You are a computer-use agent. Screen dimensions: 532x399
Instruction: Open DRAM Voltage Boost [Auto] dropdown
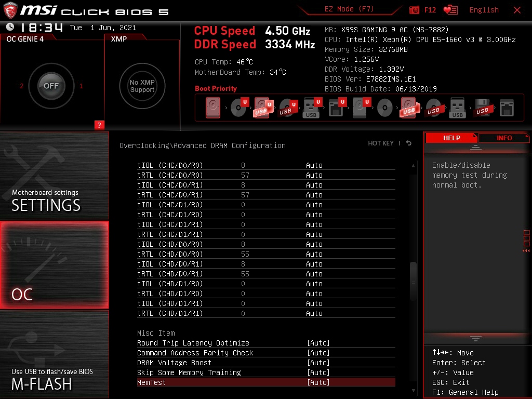click(x=318, y=362)
